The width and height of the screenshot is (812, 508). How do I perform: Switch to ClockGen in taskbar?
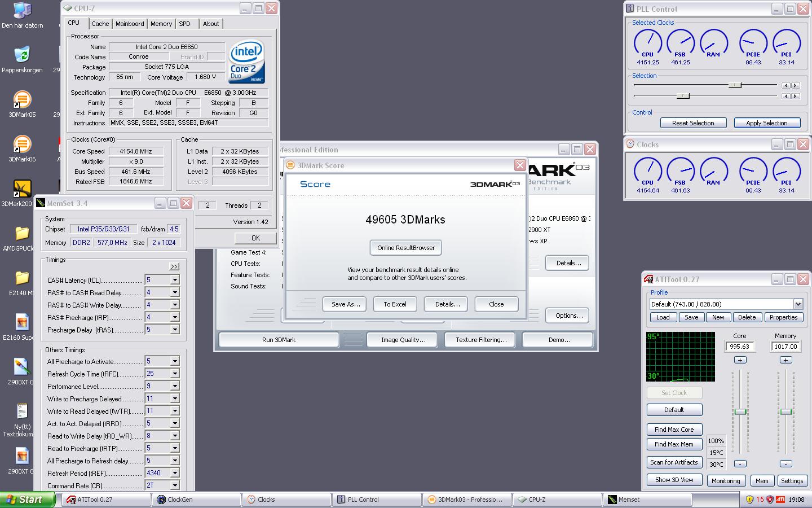click(x=196, y=500)
